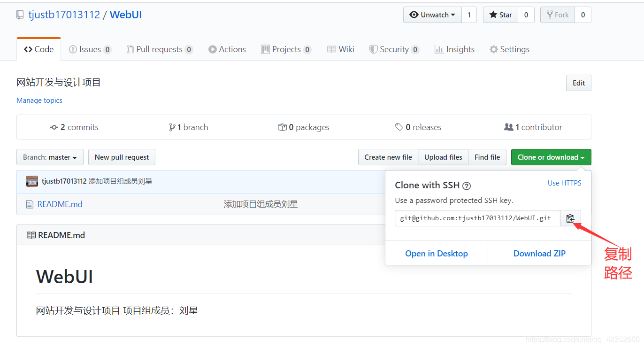This screenshot has height=348, width=644.
Task: Open latest commit message 添加项目组成员刘星 beside author
Action: [x=120, y=181]
